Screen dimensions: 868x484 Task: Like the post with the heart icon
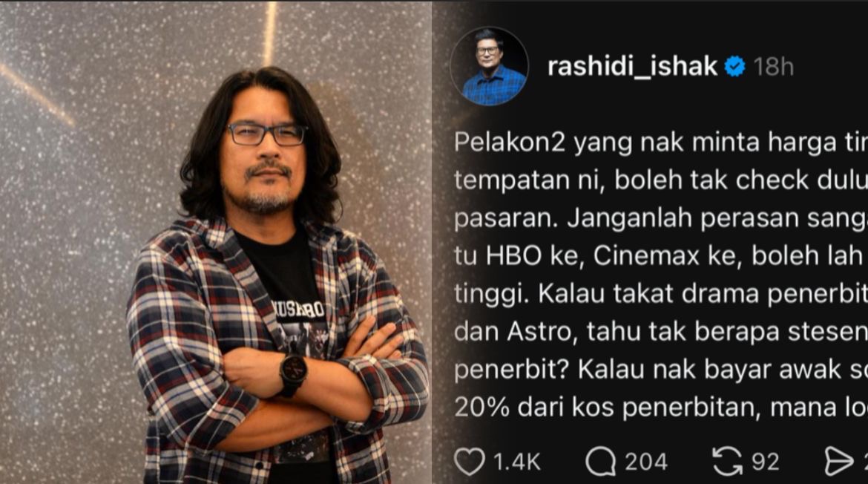point(469,461)
